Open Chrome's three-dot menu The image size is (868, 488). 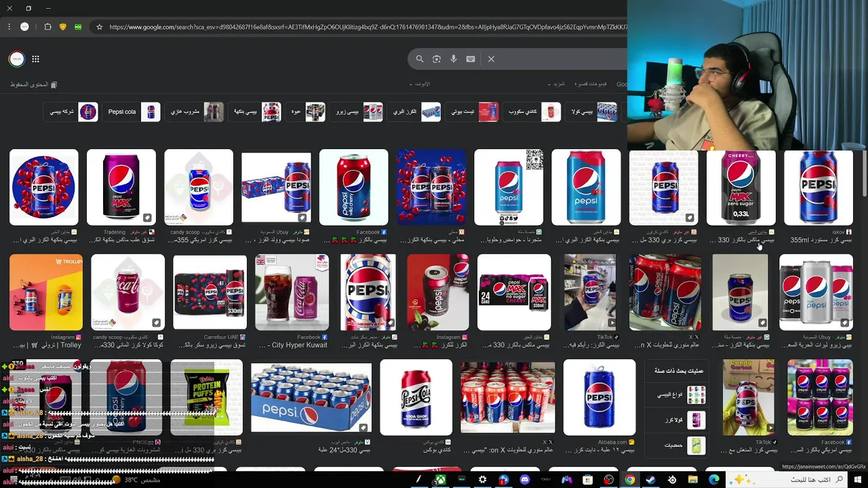coord(9,27)
